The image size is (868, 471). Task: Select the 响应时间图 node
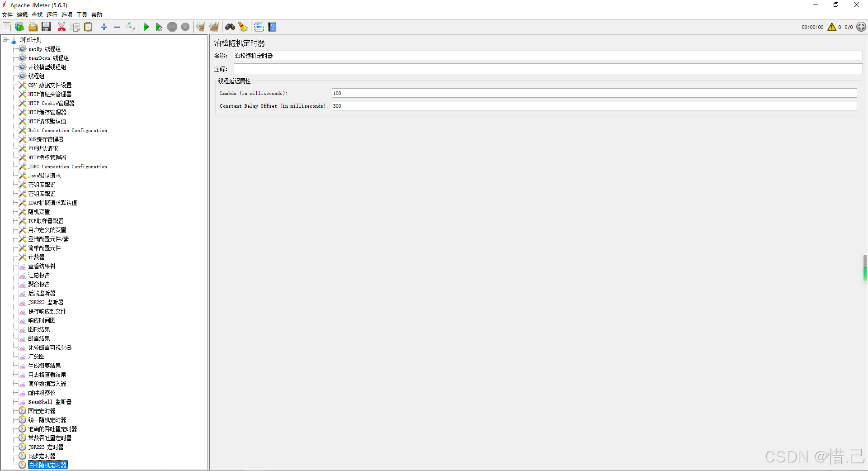click(x=42, y=320)
